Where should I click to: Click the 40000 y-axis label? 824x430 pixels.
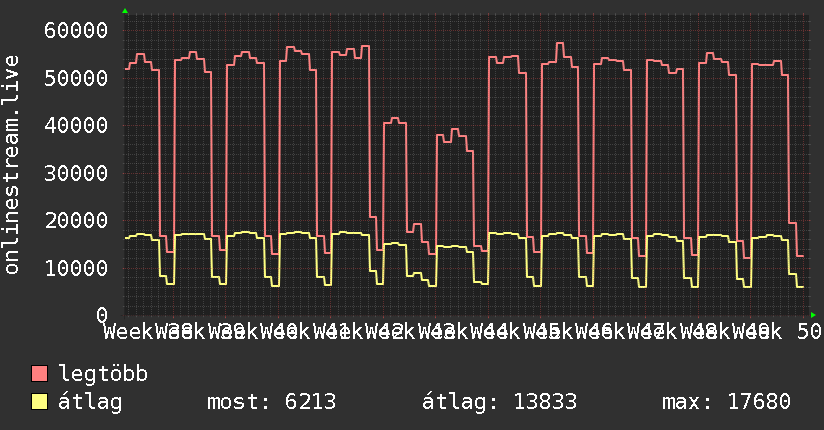tap(76, 126)
